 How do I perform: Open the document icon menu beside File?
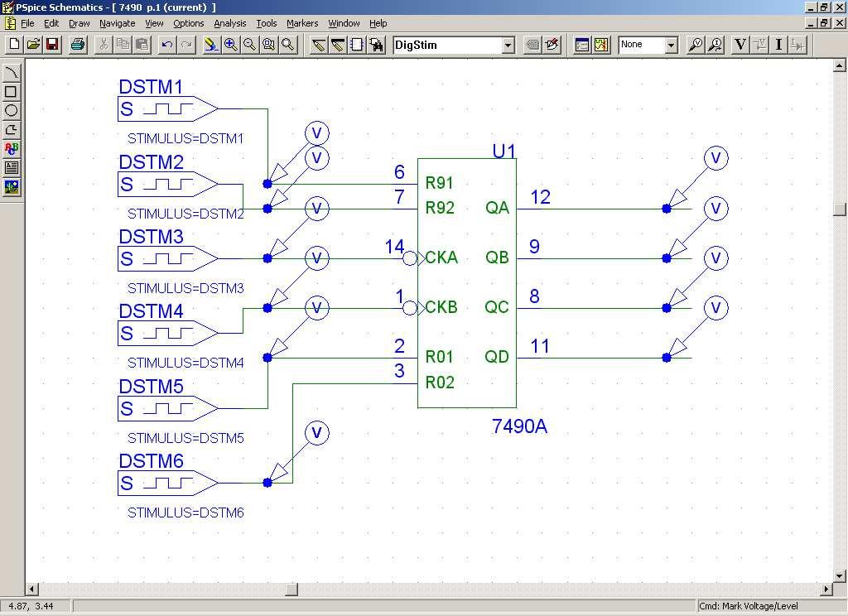point(10,23)
